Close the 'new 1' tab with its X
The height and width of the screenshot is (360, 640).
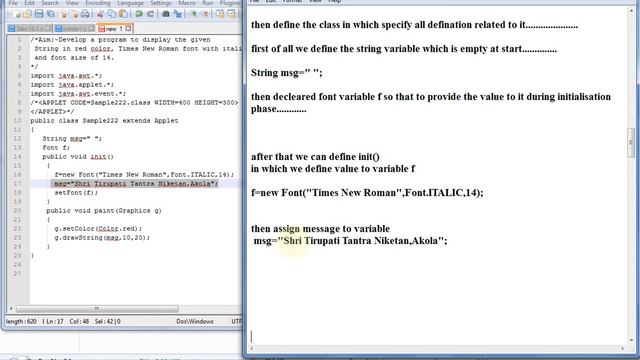pos(128,29)
